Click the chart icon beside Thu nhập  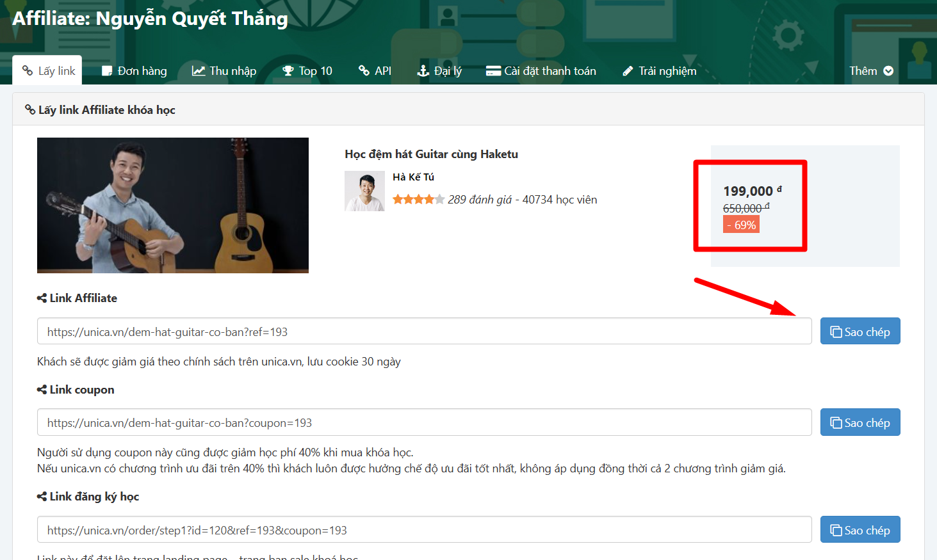199,71
